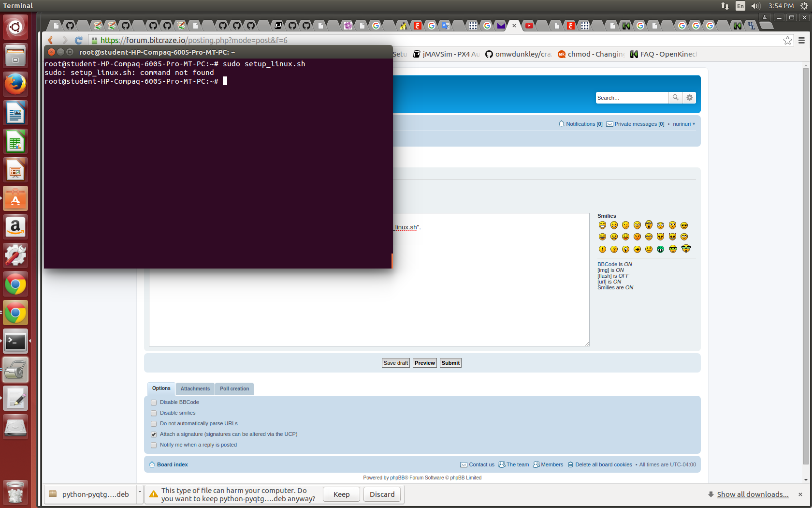The image size is (812, 508).
Task: Launch Firefox from the Ubuntu dock
Action: 15,84
